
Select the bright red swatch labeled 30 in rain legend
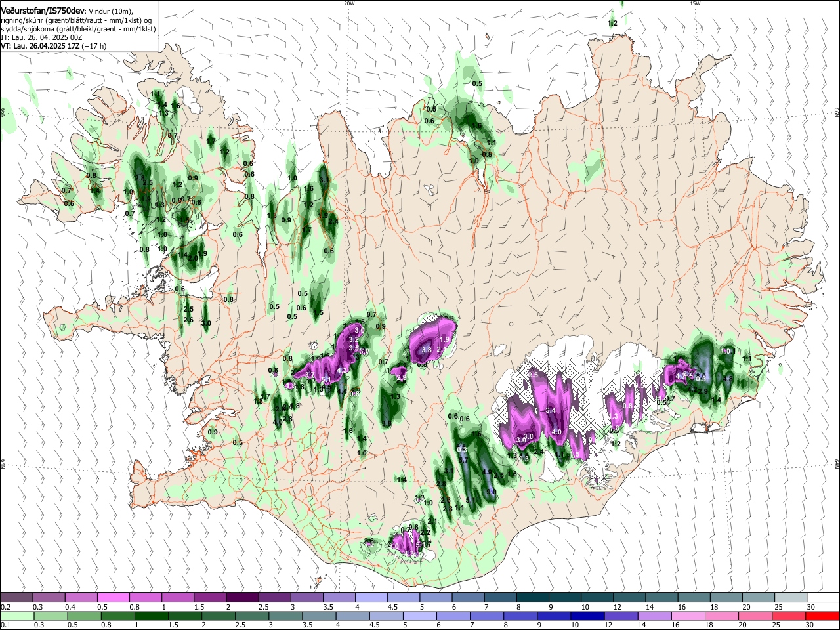[822, 616]
